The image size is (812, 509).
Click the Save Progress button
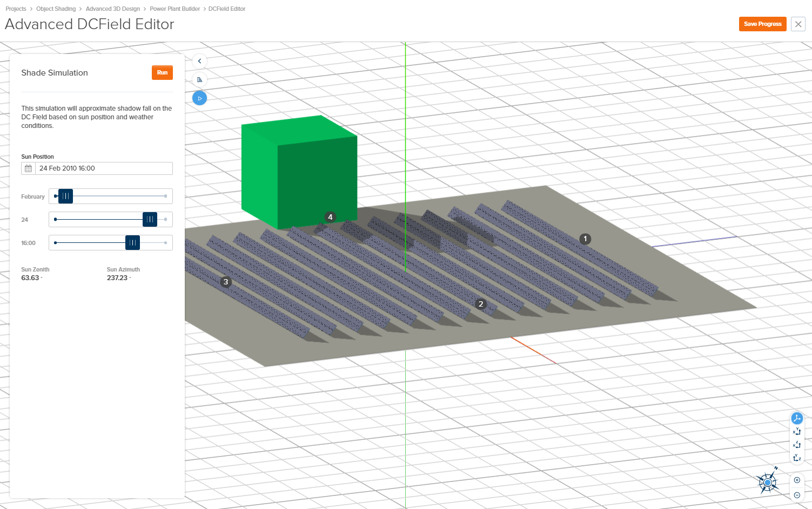[762, 24]
